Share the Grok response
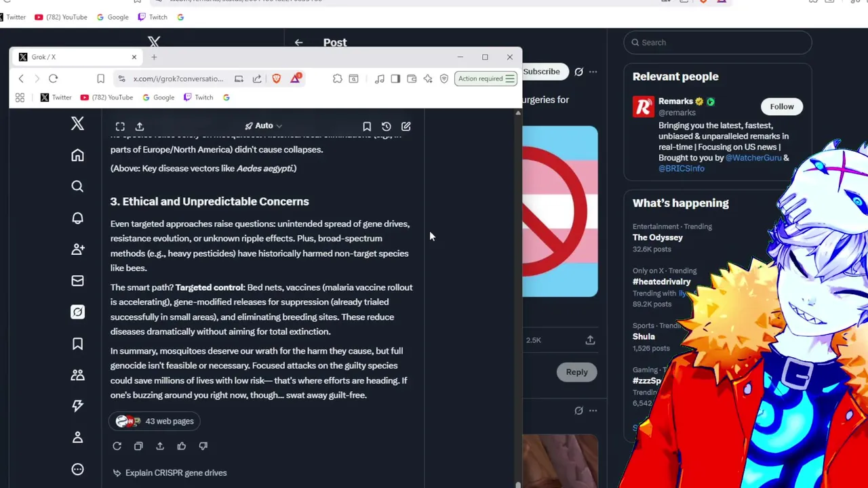The width and height of the screenshot is (868, 488). (x=160, y=446)
